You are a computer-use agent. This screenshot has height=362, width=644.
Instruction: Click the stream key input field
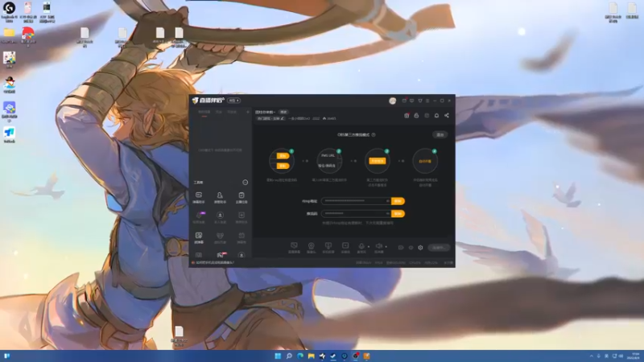356,214
